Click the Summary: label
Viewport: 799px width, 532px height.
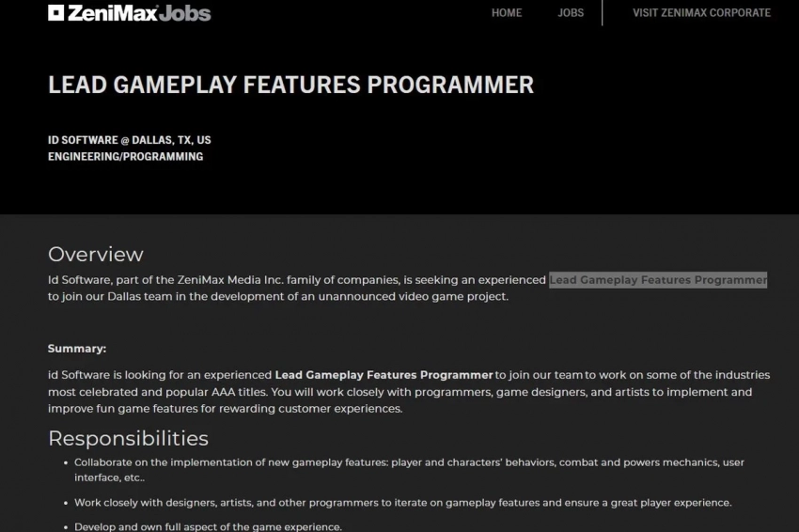click(77, 349)
